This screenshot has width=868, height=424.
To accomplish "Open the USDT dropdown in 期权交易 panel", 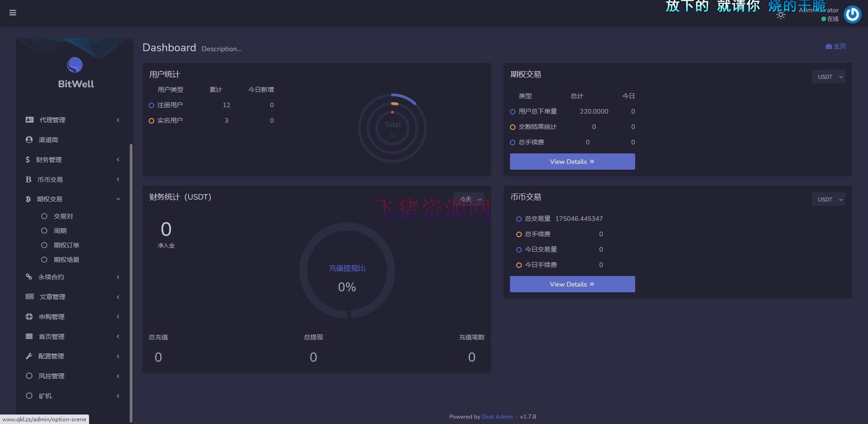I will click(828, 76).
